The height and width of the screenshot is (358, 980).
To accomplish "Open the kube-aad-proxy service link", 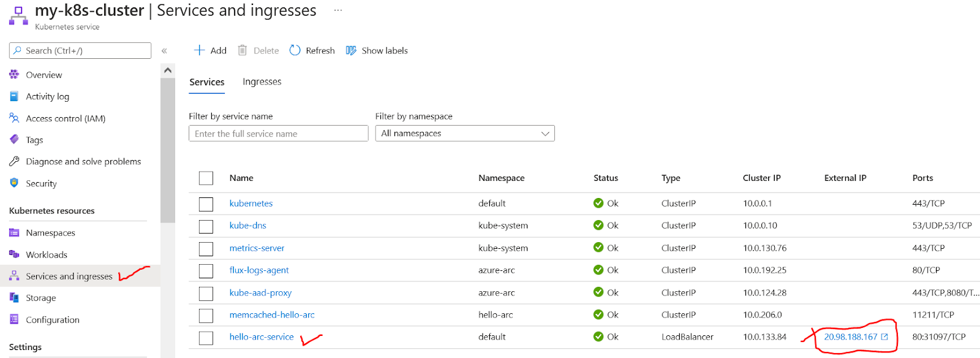I will [260, 292].
